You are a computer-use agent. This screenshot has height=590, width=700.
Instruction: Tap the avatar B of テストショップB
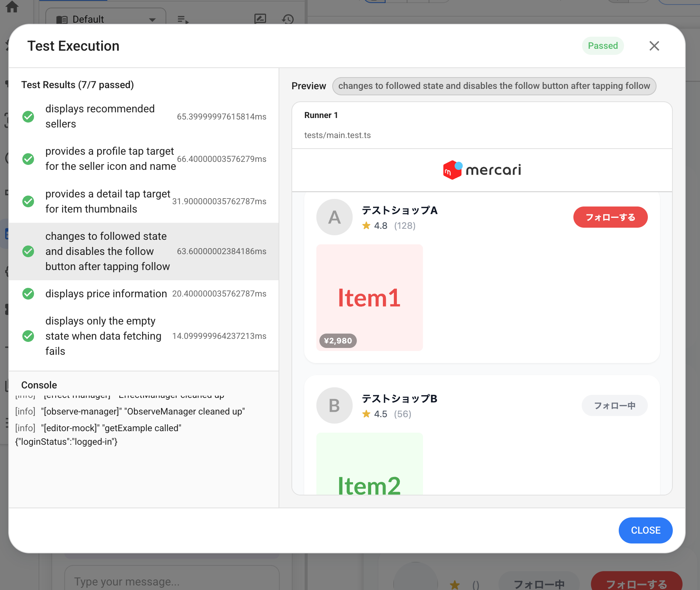click(x=334, y=405)
